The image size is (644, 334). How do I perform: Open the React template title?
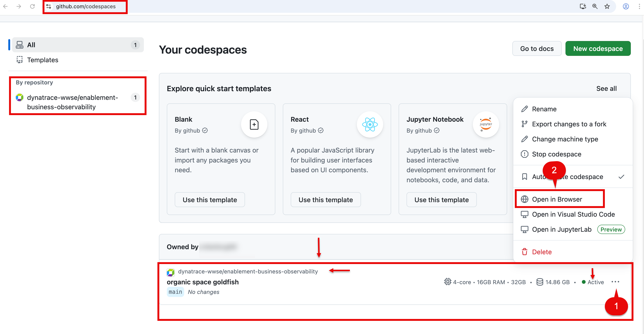pyautogui.click(x=300, y=119)
